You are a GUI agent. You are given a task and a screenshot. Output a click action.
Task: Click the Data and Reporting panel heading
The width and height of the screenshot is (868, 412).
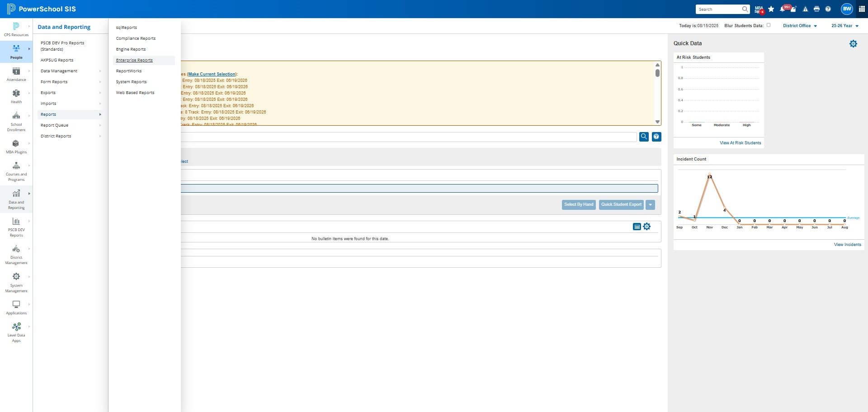(64, 27)
